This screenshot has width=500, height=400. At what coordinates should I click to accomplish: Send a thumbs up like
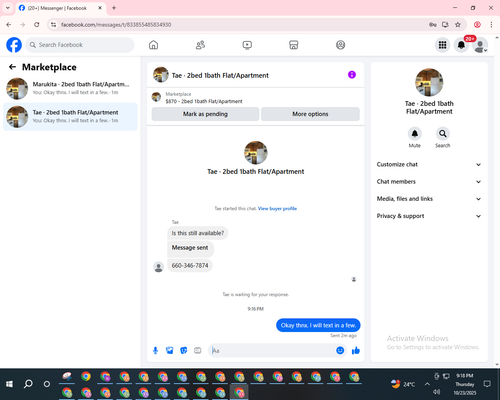click(x=356, y=350)
